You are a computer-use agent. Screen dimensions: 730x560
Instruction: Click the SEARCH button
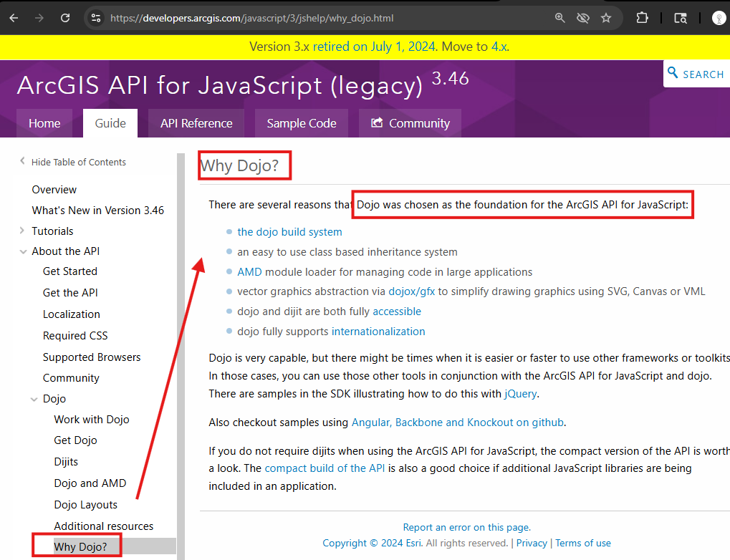696,74
